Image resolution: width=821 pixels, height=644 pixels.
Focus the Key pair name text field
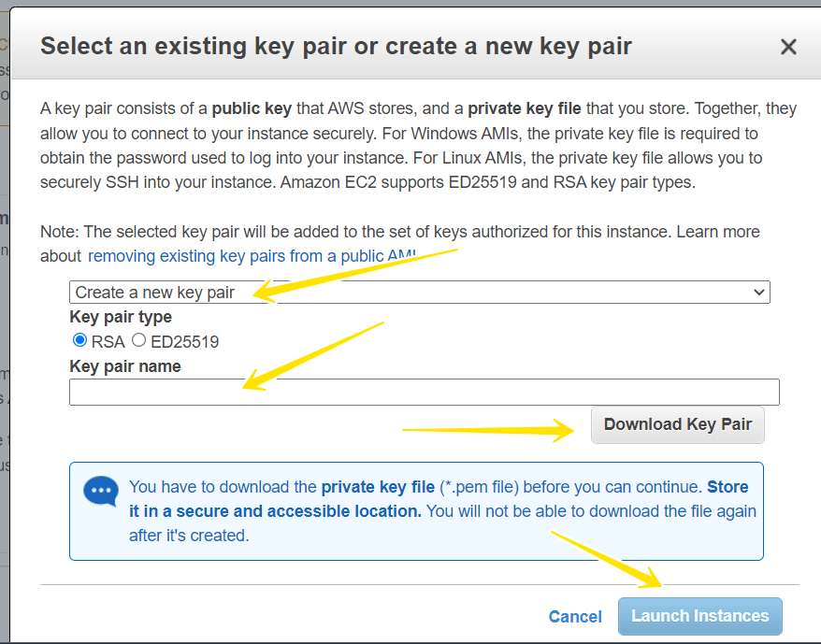coord(424,392)
